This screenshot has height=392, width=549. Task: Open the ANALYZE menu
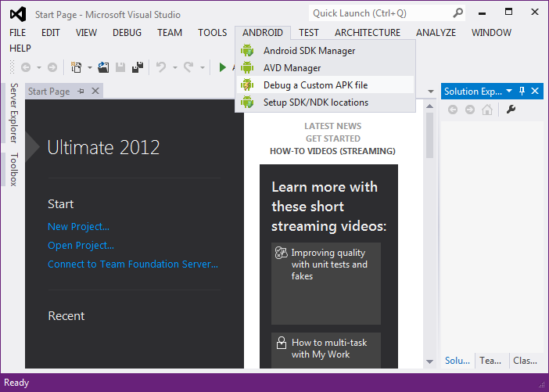[x=436, y=33]
